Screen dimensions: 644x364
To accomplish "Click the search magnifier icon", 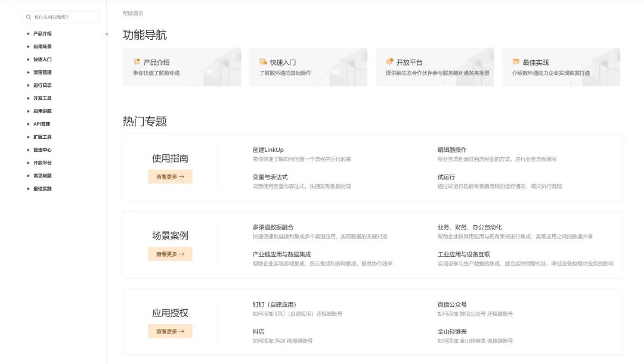I will tap(29, 17).
